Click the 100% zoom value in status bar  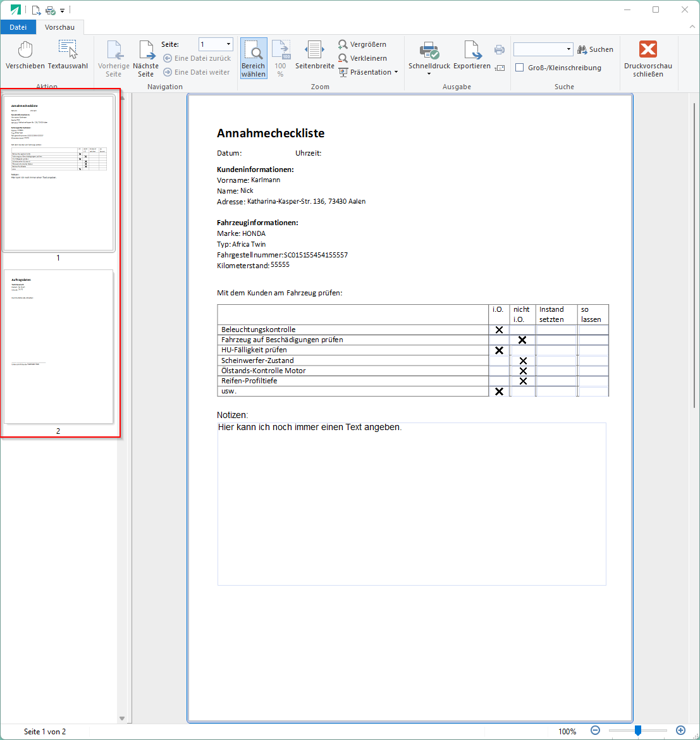[567, 732]
